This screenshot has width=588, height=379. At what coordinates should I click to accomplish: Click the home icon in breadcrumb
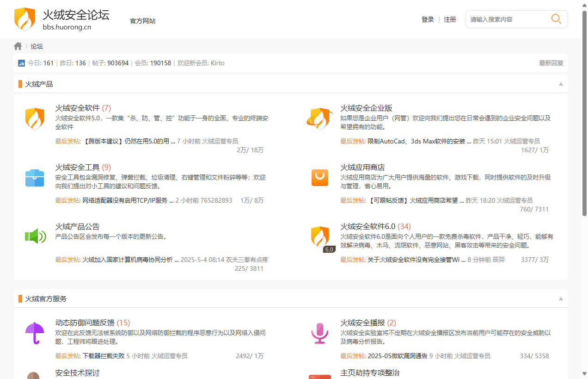17,46
